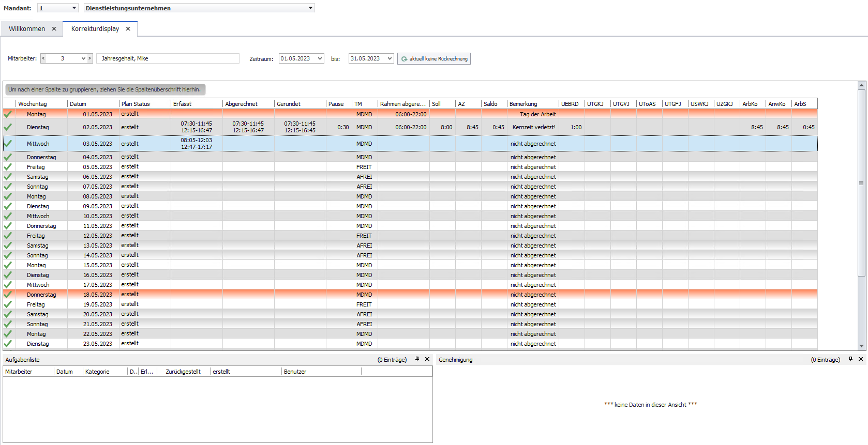Click the previous employee arrow button
The height and width of the screenshot is (445, 868).
click(x=43, y=58)
